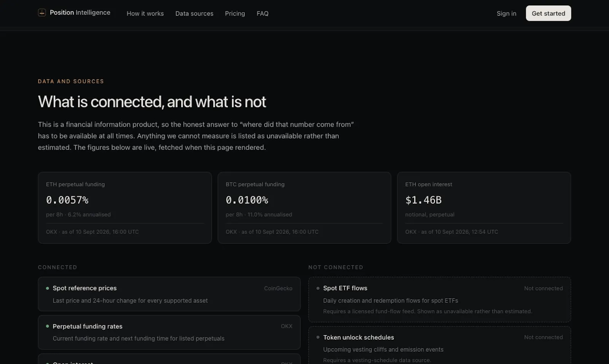Click 'Requires a vesting-schedule data source.' note

pos(377,360)
